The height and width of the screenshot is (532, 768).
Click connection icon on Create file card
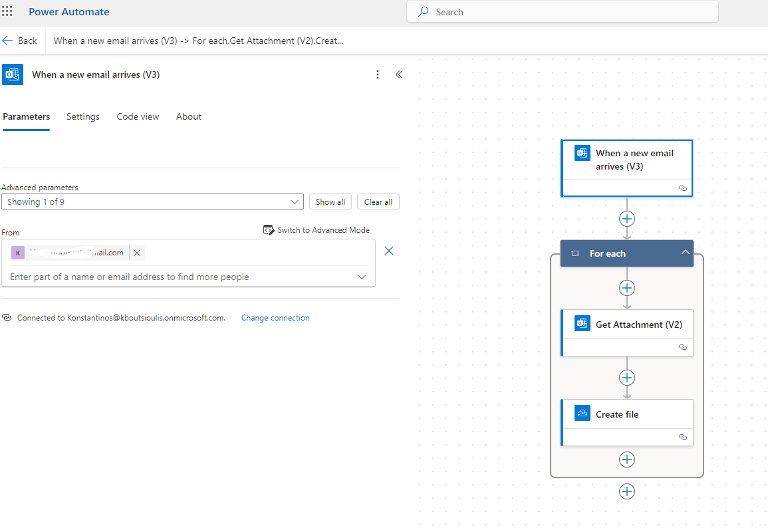[x=683, y=437]
